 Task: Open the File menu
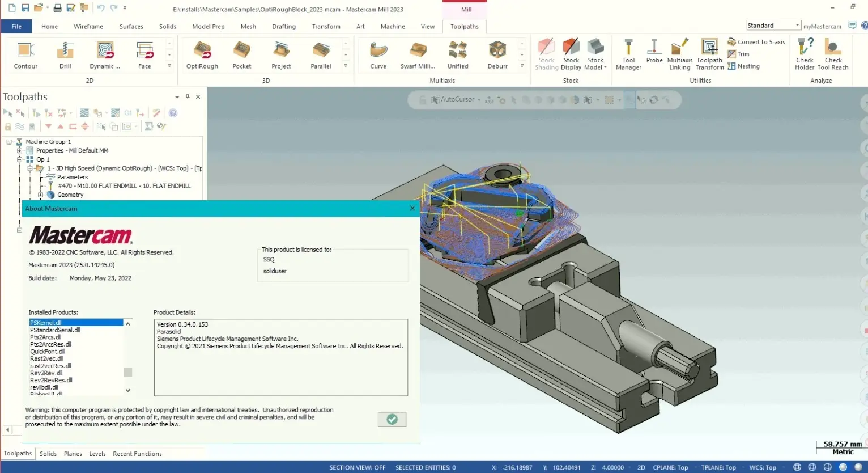pos(16,26)
